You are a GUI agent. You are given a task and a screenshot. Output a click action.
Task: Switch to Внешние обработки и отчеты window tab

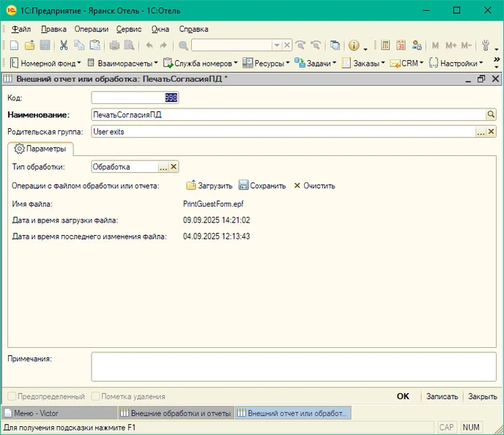(174, 413)
